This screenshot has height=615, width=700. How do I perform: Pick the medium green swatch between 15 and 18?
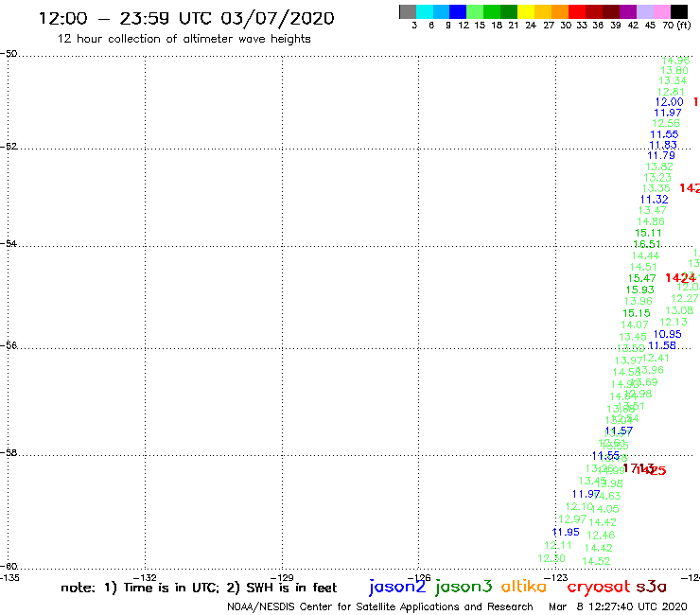pyautogui.click(x=493, y=11)
